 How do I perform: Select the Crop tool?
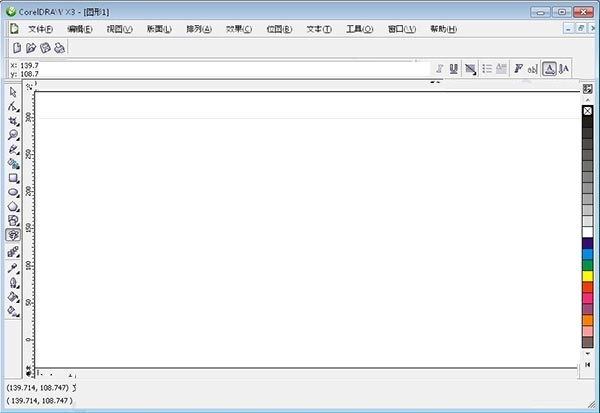(14, 120)
